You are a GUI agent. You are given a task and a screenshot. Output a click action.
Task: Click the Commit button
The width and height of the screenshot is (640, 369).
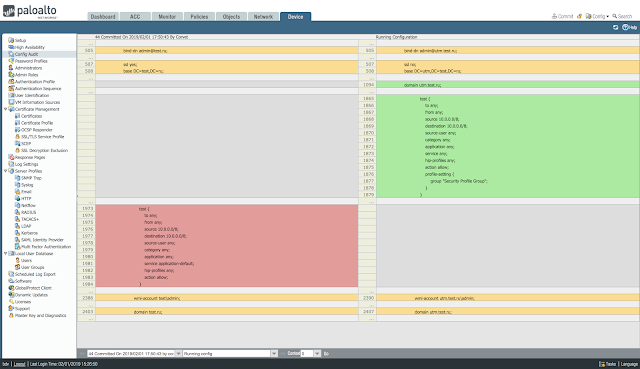562,16
